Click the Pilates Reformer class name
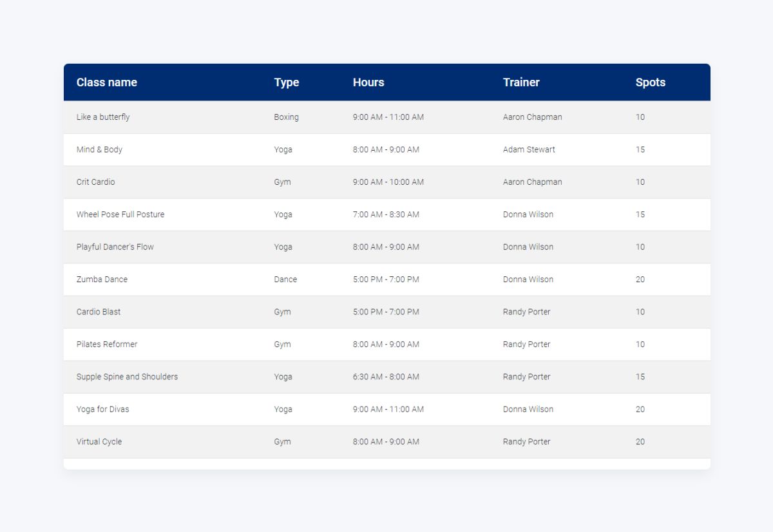Screen dimensions: 773x532 point(106,344)
